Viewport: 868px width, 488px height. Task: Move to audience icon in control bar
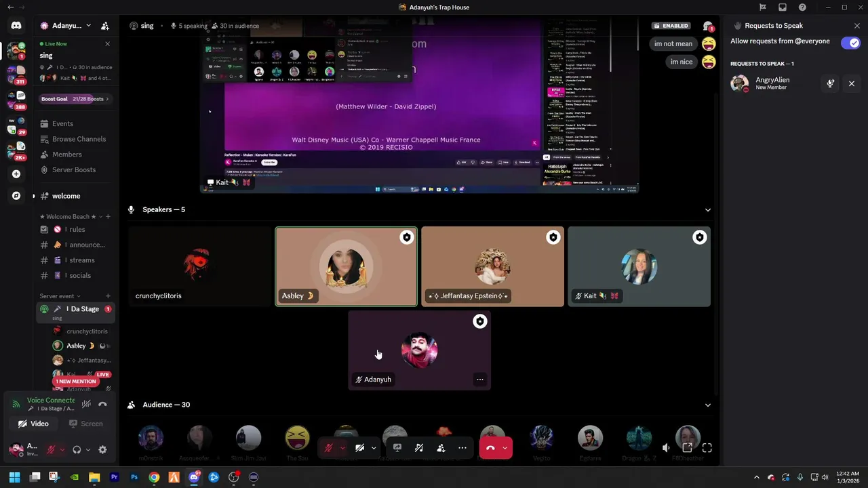click(x=441, y=448)
